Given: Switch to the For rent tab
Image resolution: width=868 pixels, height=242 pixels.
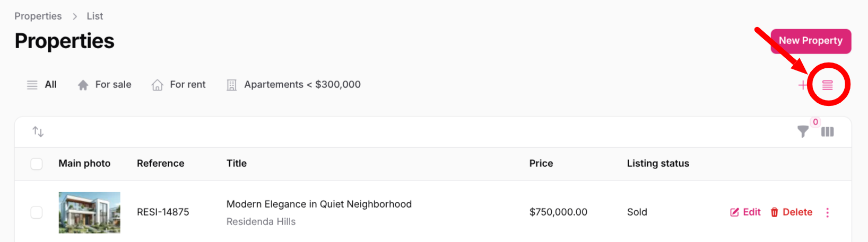Looking at the screenshot, I should click(187, 85).
